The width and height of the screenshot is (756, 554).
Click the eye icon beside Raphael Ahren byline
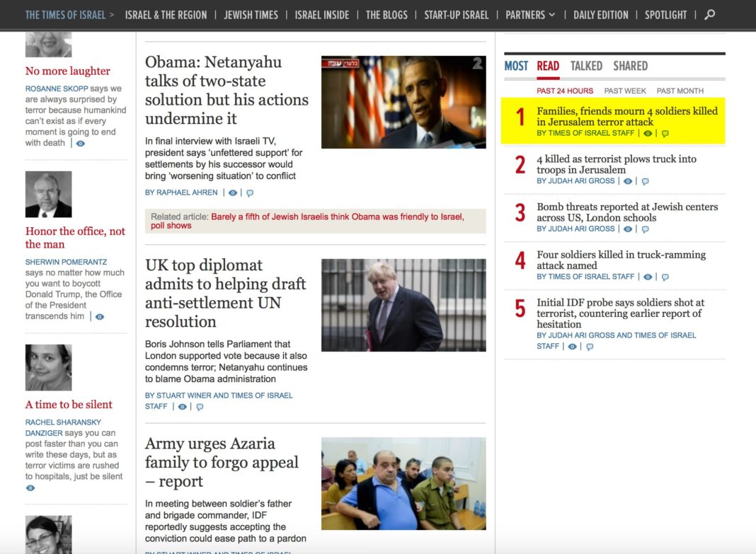pos(233,192)
